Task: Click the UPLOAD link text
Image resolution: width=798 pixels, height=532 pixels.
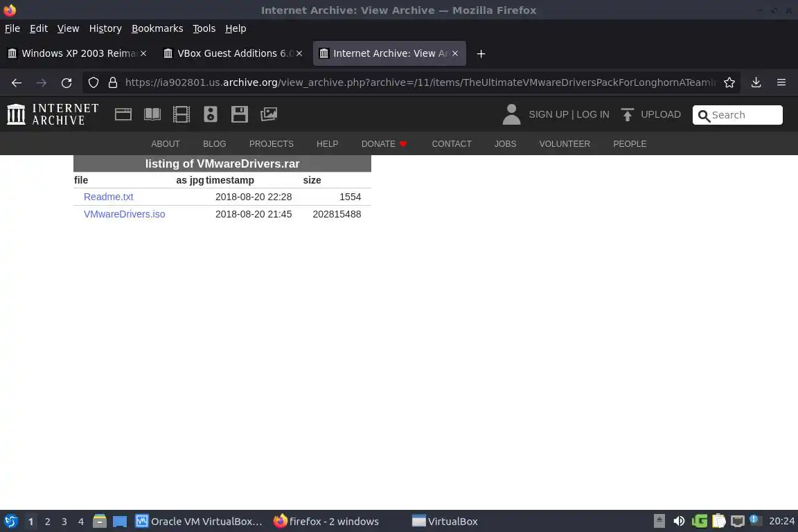Action: click(661, 114)
